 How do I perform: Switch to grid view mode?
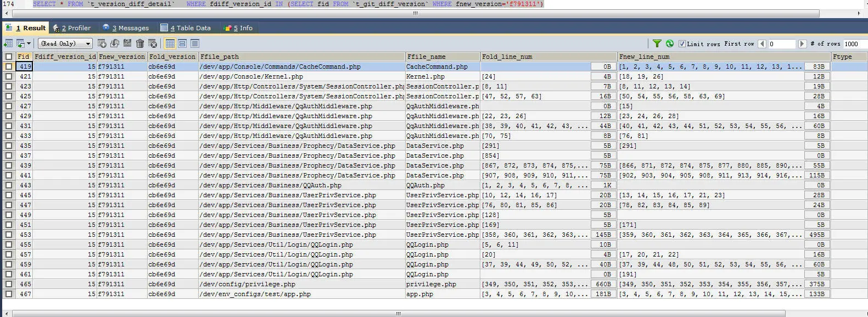tap(170, 43)
